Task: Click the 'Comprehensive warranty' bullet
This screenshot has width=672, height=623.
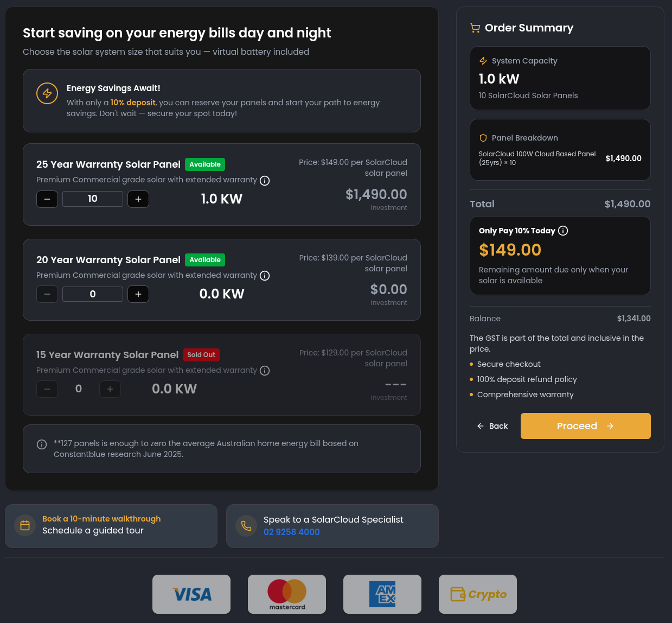Action: point(526,395)
